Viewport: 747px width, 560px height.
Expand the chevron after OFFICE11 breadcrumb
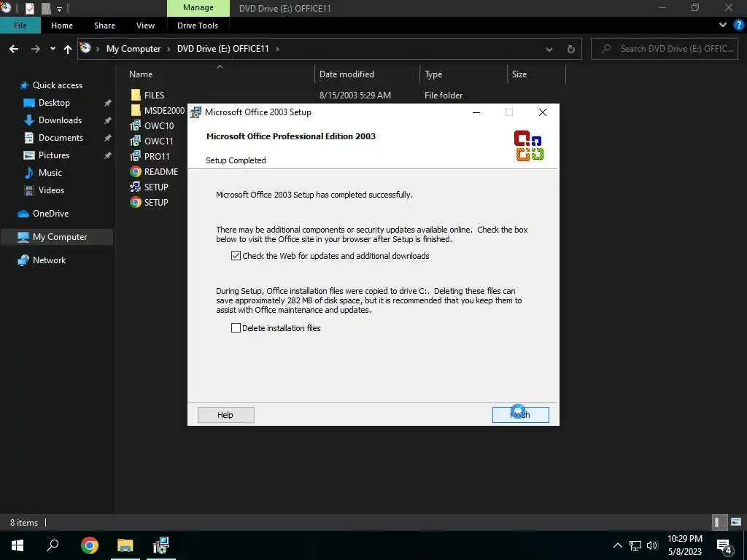coord(277,49)
